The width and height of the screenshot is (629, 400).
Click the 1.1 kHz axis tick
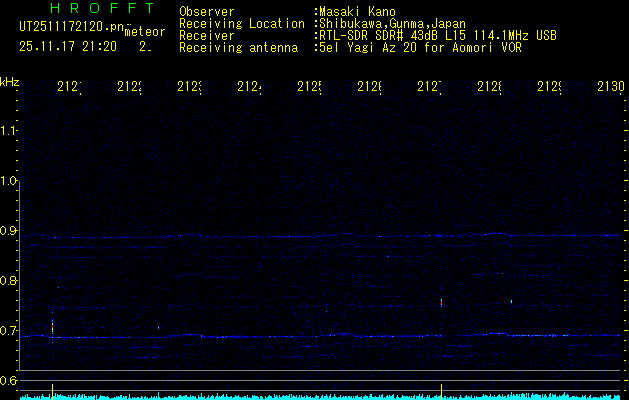point(10,131)
